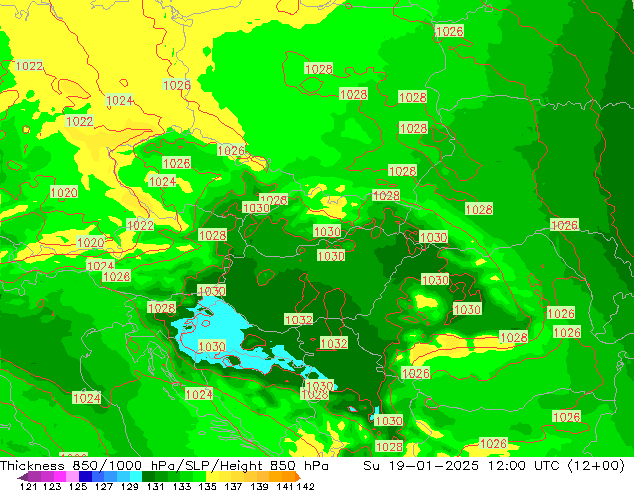634x490 pixels.
Task: Click the legend value '135'
Action: coord(207,486)
